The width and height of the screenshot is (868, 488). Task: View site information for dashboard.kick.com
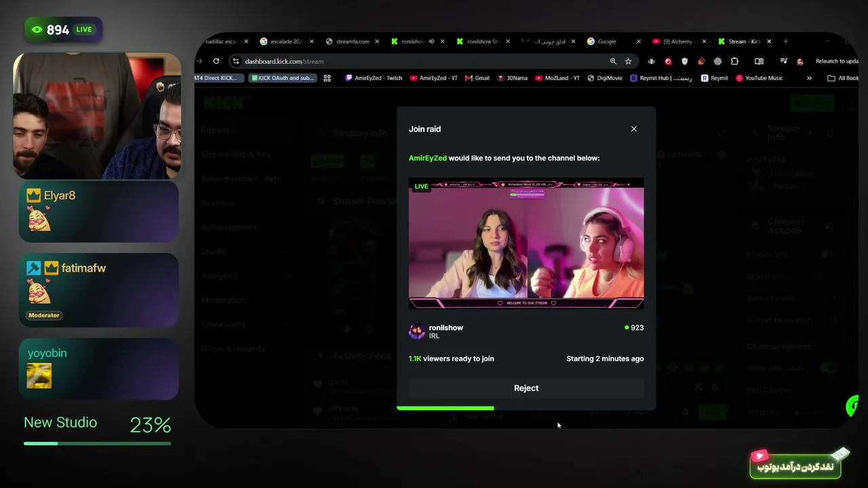[x=236, y=61]
